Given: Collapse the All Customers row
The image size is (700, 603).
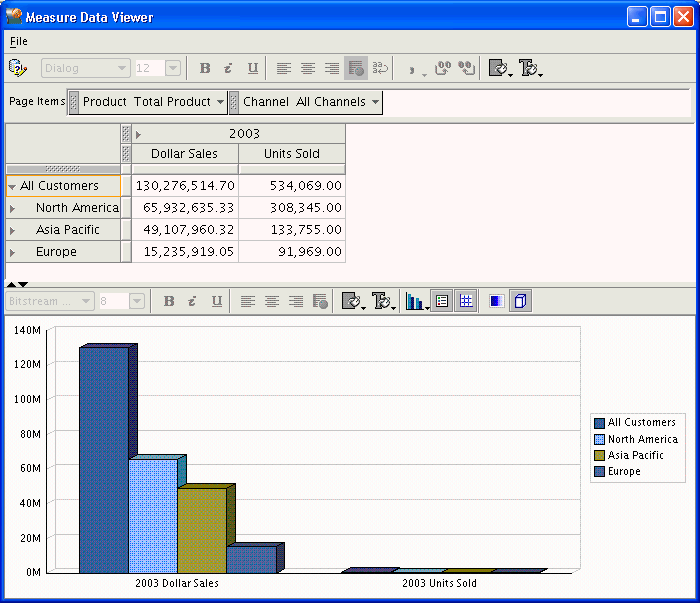Looking at the screenshot, I should point(12,187).
